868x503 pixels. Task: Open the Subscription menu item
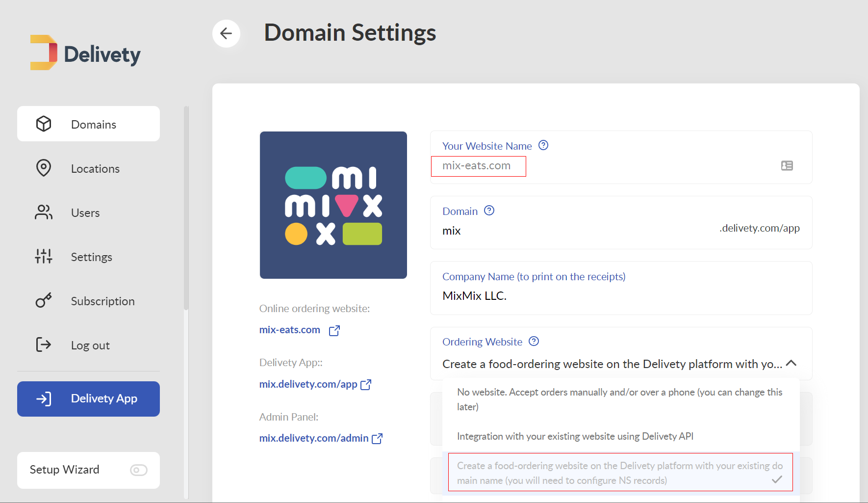point(88,301)
